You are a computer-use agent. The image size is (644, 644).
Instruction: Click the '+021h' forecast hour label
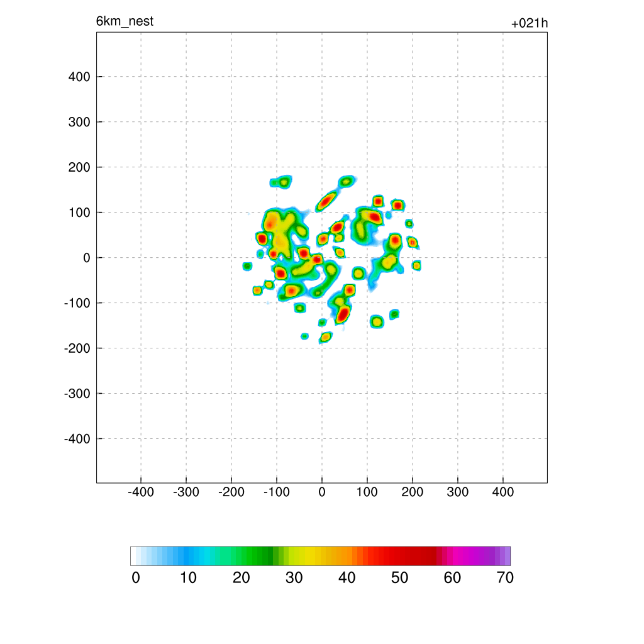[x=530, y=23]
